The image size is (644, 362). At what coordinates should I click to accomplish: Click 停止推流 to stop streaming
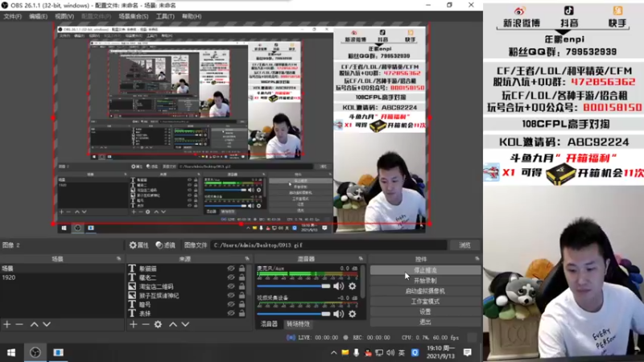coord(425,270)
